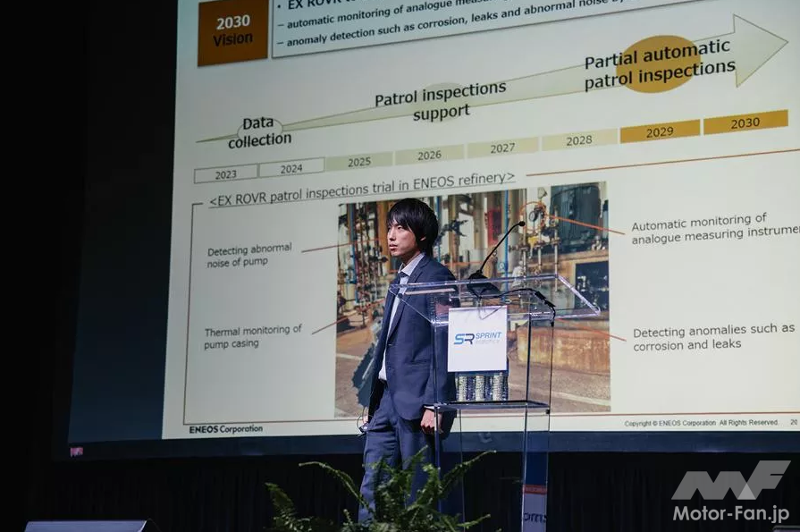Click the 'Thermal monitoring of pump casing' text
This screenshot has height=532, width=800.
[253, 336]
